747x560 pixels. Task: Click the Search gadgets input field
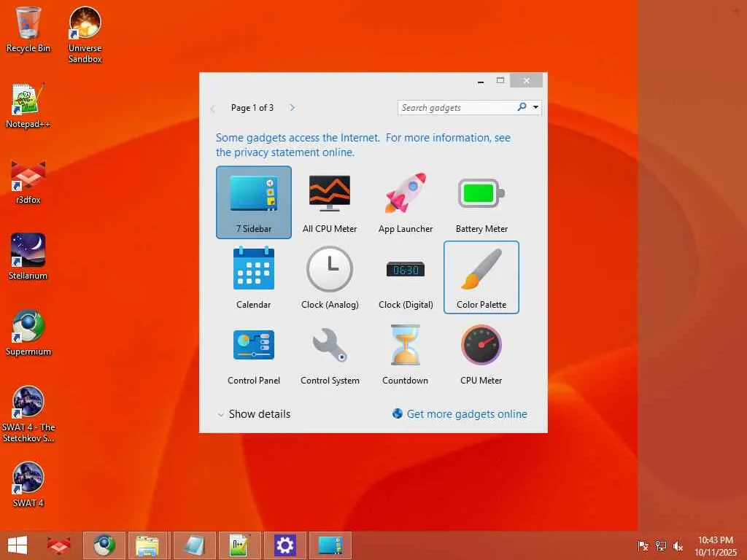(457, 108)
